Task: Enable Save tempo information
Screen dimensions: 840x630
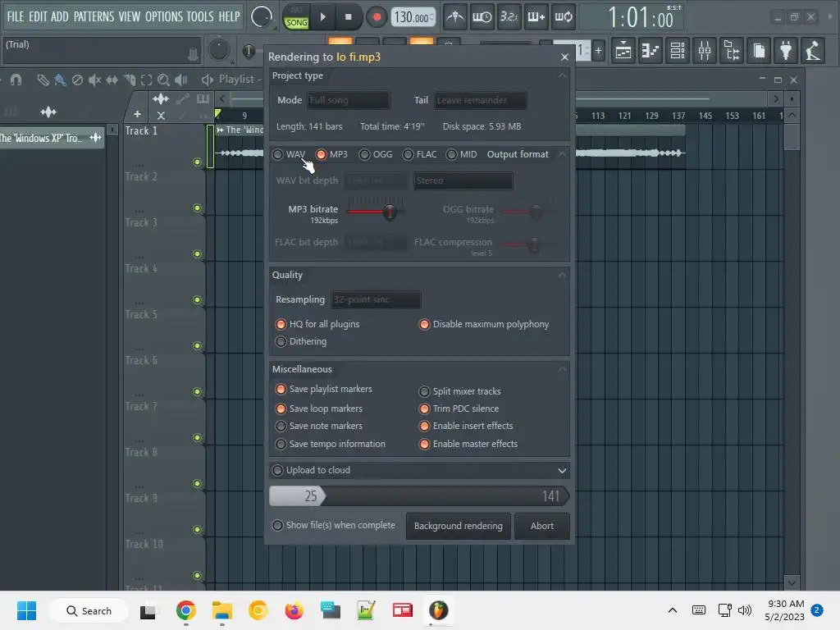Action: (281, 444)
